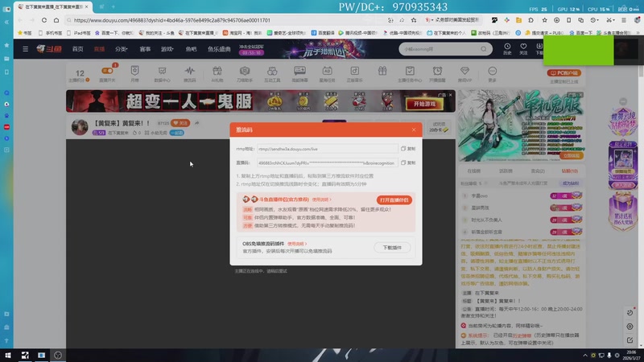This screenshot has height=362, width=644.
Task: Open usage instructions for live companion
Action: click(x=321, y=200)
